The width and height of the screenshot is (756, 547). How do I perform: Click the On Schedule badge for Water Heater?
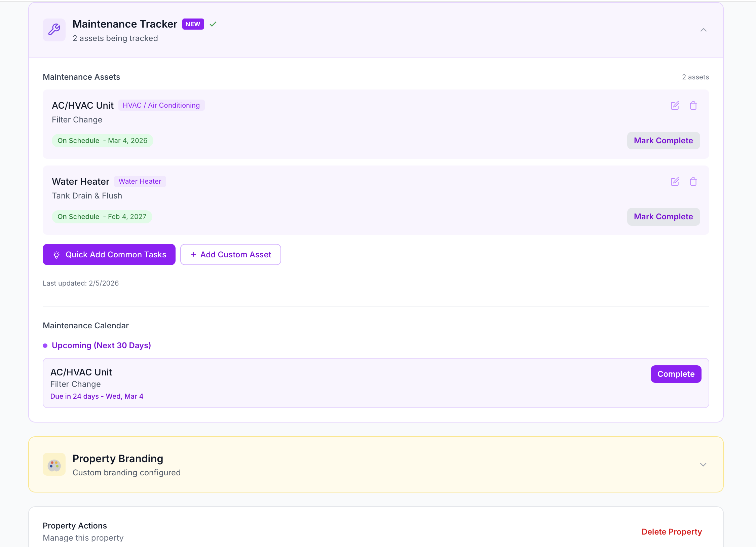[x=102, y=217]
